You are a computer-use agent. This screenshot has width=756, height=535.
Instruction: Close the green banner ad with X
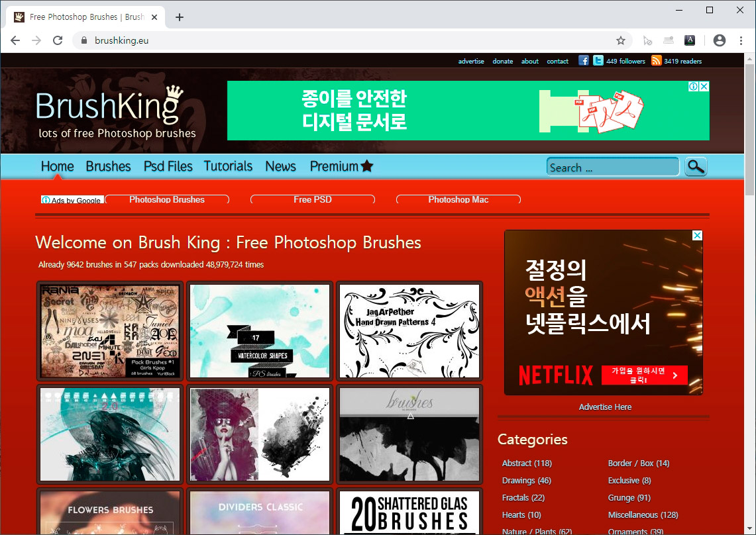704,86
